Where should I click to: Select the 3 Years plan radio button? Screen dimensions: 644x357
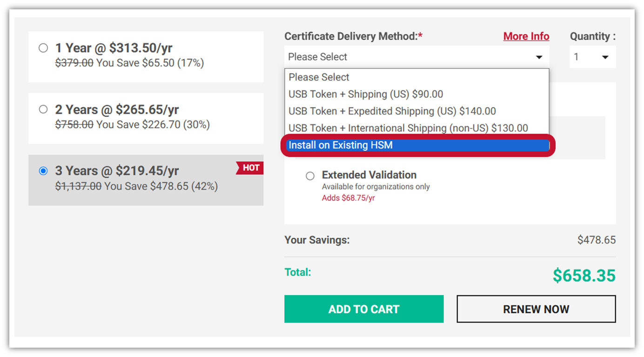click(x=43, y=171)
